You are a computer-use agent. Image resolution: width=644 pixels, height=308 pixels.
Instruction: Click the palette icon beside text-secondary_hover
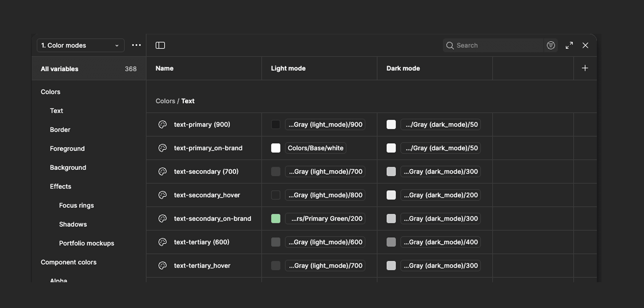(163, 195)
